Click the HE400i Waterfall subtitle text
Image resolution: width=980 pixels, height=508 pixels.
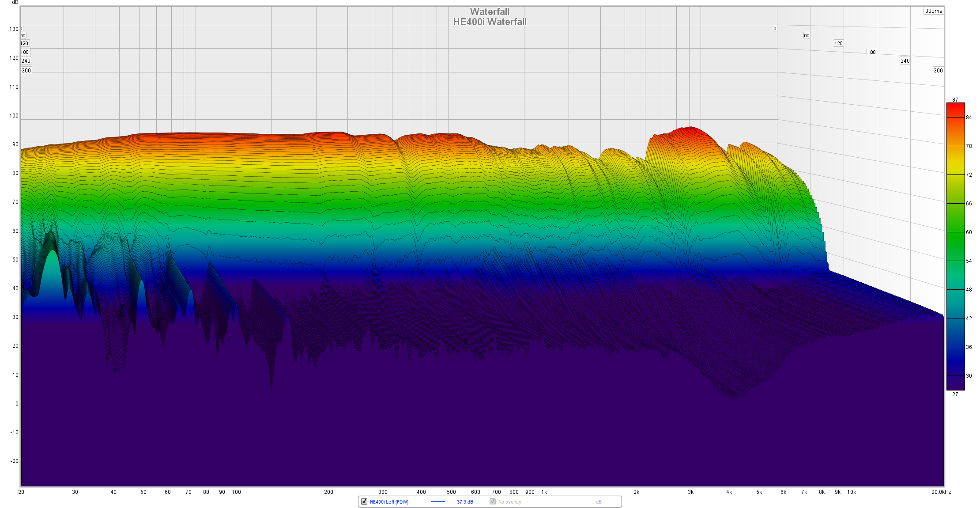[490, 22]
